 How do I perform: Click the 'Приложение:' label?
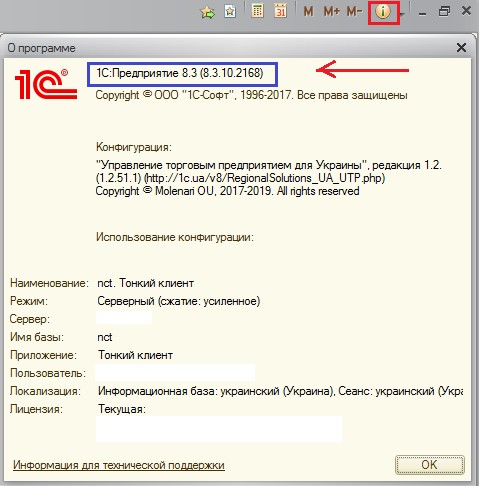[43, 355]
